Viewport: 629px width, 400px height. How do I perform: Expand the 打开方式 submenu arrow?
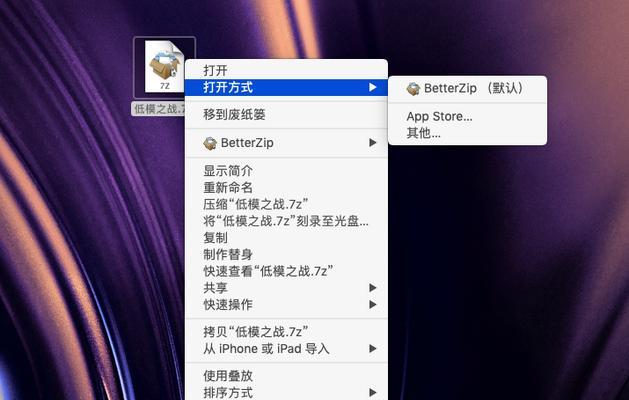point(373,87)
